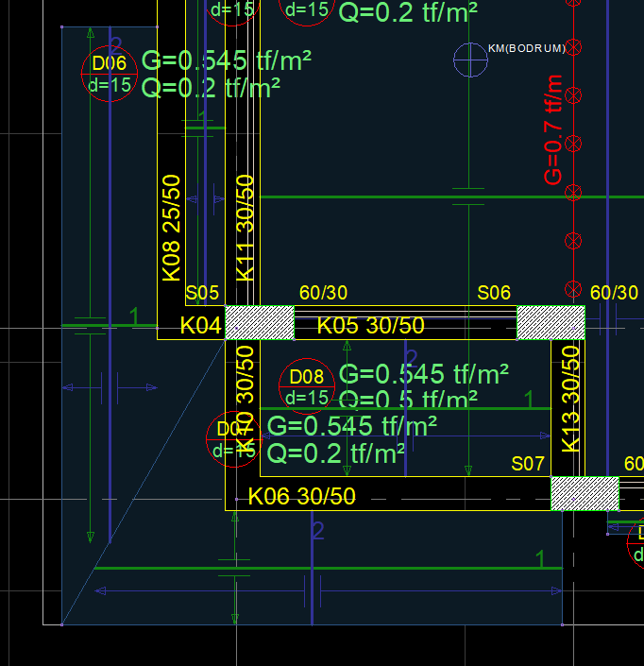644x666 pixels.
Task: Select the hatched column below label S05
Action: pyautogui.click(x=260, y=322)
